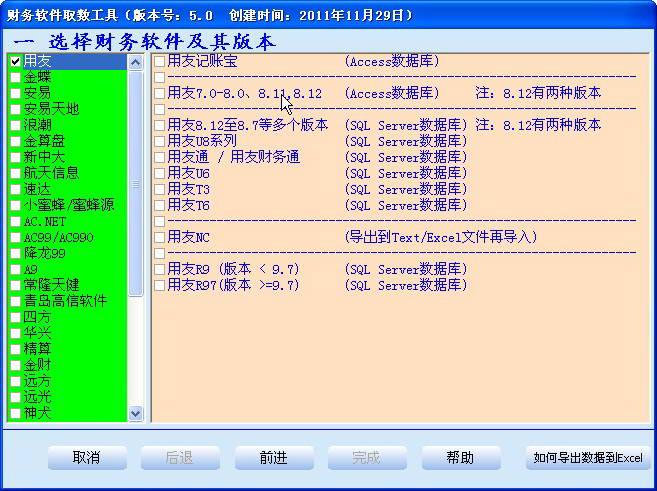Check 用友R97(版本 >=9.7) checkbox

pyautogui.click(x=159, y=285)
